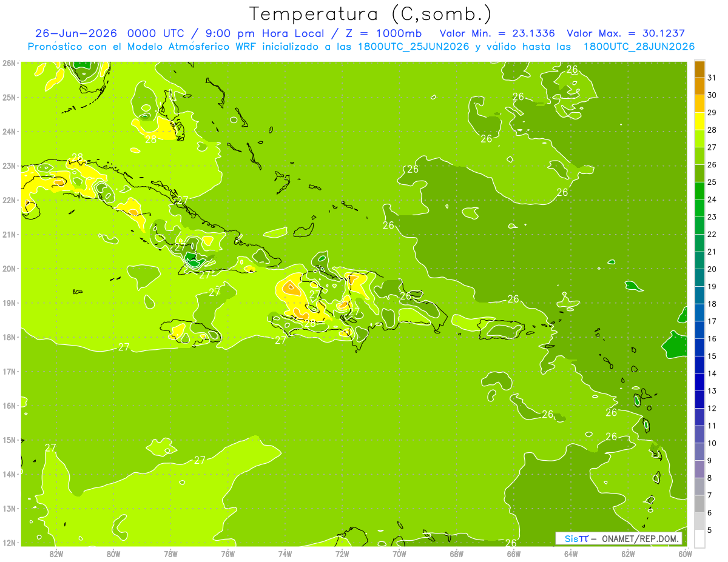The image size is (728, 562).
Task: Click the "80W" longitude axis label
Action: pos(113,554)
